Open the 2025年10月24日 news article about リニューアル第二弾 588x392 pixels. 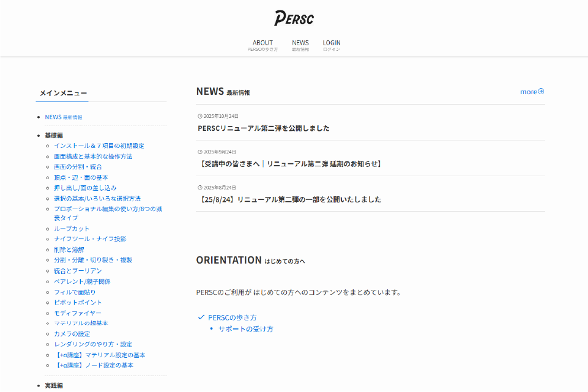(x=264, y=128)
